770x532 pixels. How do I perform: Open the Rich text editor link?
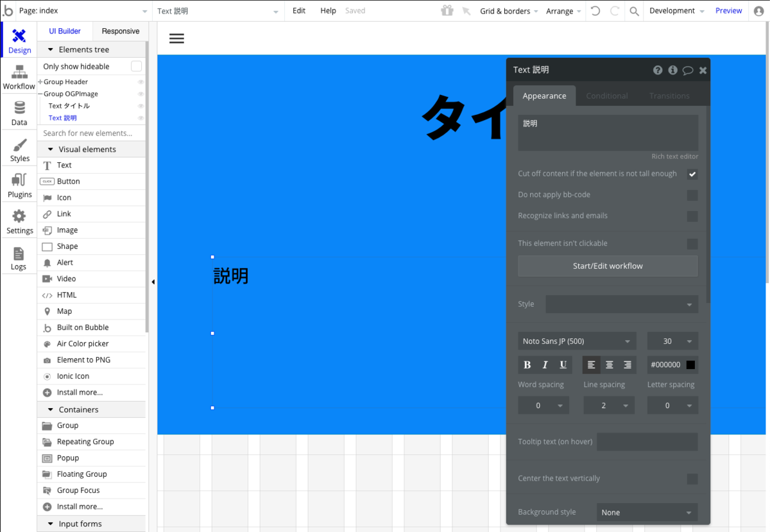pyautogui.click(x=674, y=157)
